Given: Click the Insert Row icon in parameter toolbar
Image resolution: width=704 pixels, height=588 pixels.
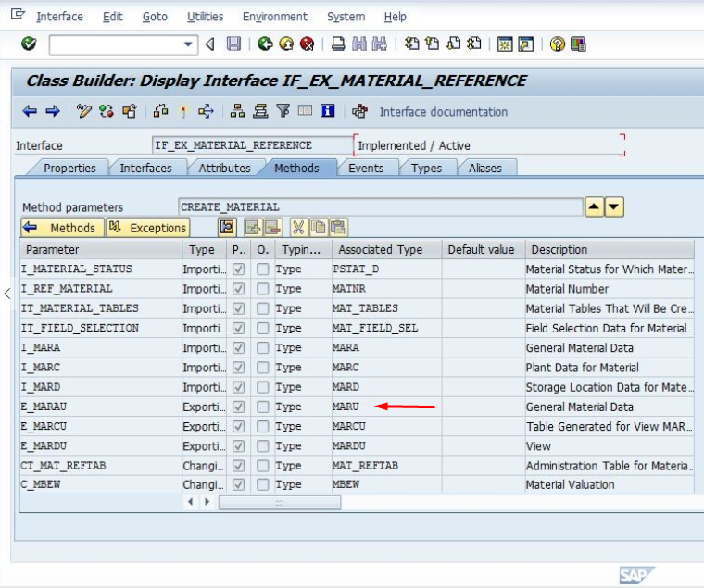Looking at the screenshot, I should [253, 227].
